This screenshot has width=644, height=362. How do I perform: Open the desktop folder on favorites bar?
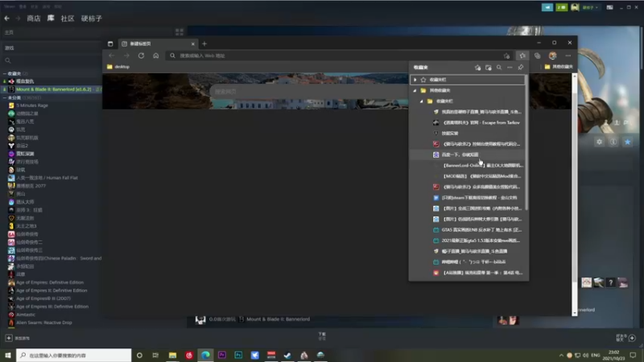[118, 67]
